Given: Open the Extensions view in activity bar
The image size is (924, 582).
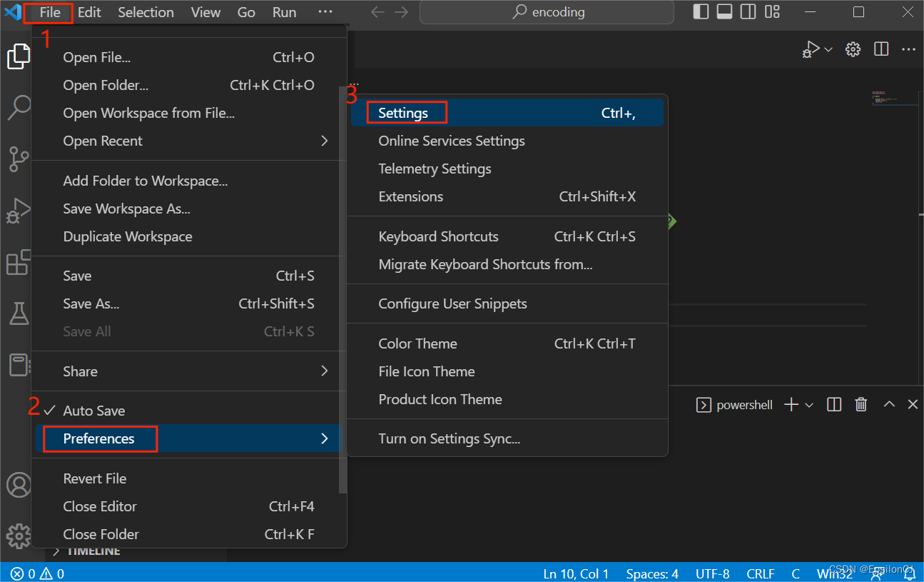Looking at the screenshot, I should (19, 262).
